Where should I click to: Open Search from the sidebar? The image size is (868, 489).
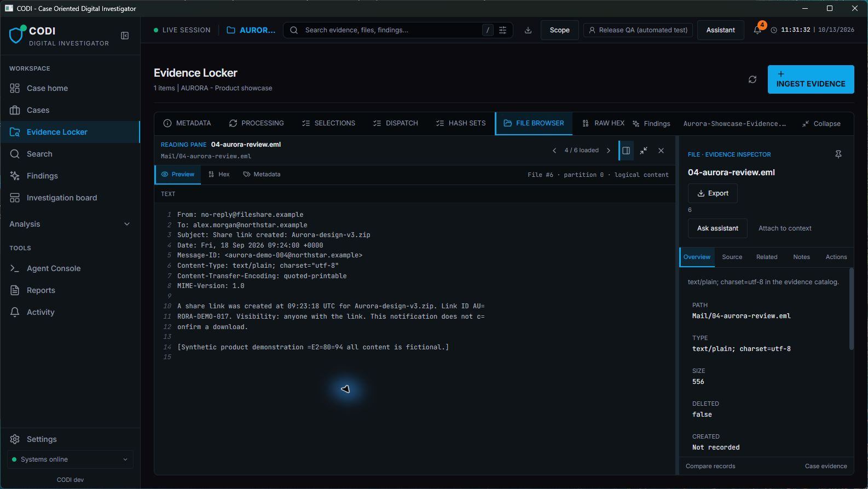click(x=70, y=154)
